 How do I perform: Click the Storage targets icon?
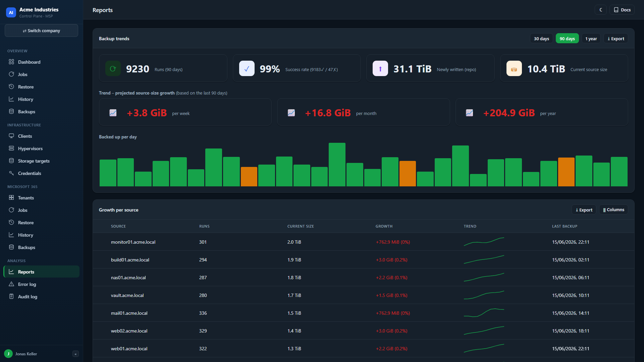[x=11, y=161]
